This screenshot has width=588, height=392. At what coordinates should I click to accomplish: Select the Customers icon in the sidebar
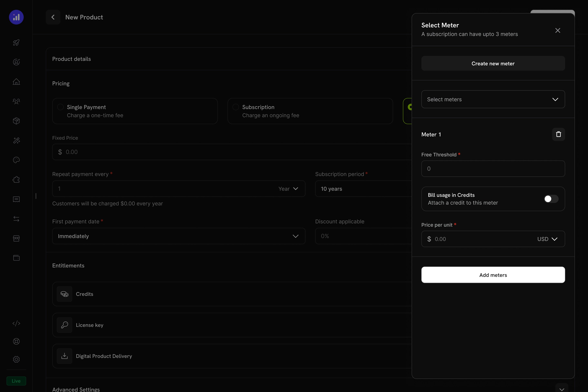pyautogui.click(x=16, y=101)
